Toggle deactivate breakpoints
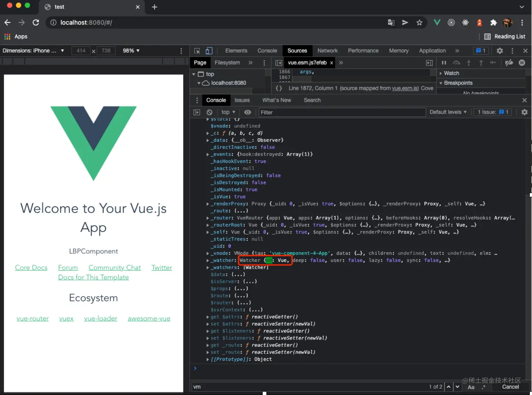532x395 pixels. pyautogui.click(x=509, y=63)
